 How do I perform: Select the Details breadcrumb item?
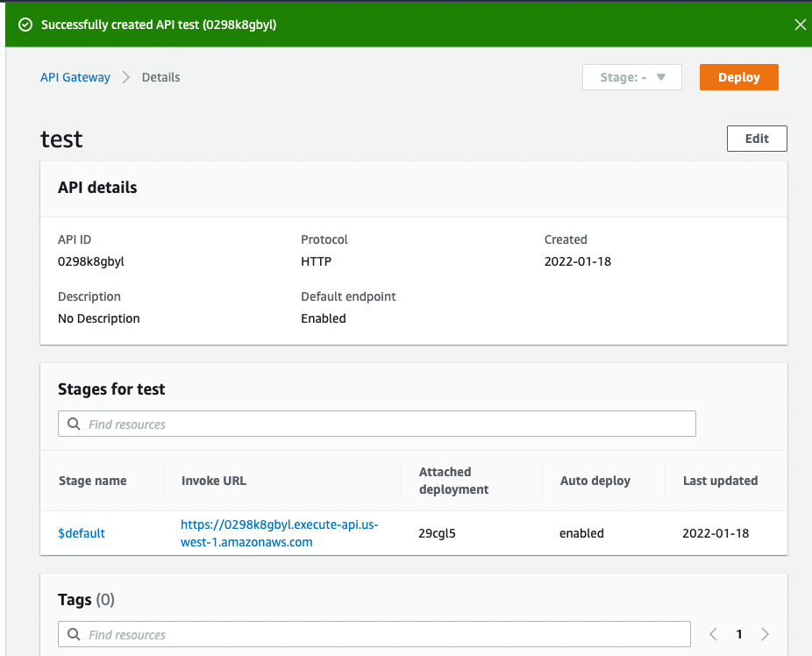point(160,77)
